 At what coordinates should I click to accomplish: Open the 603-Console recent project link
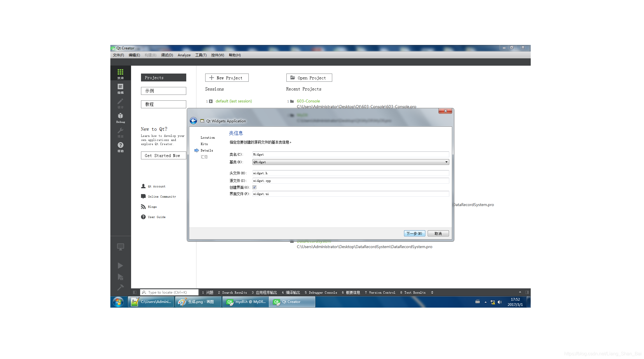tap(308, 101)
